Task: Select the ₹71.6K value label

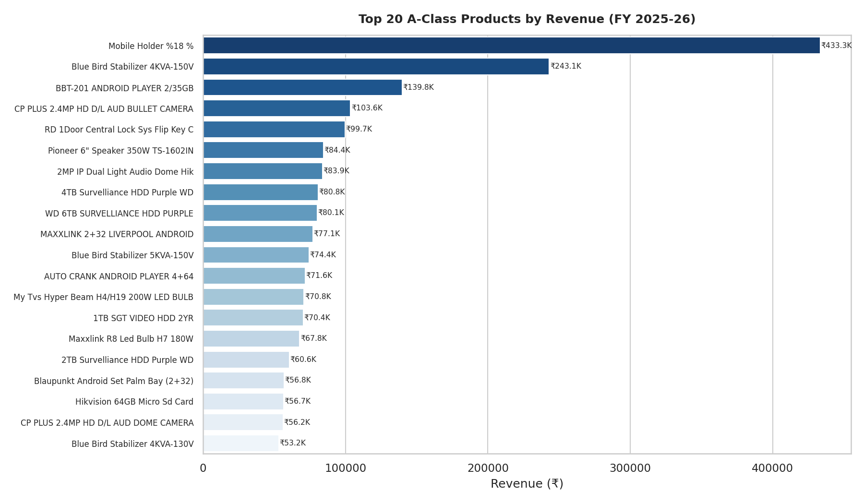Action: click(x=319, y=276)
